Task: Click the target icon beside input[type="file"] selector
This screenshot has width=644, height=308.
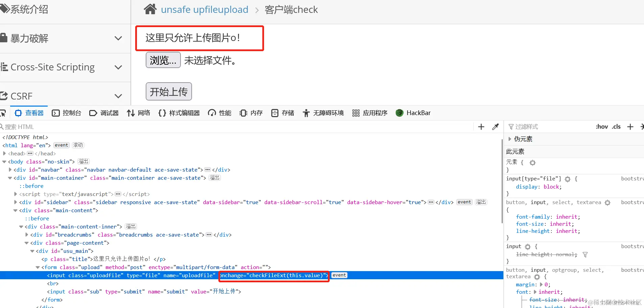Action: (x=568, y=179)
